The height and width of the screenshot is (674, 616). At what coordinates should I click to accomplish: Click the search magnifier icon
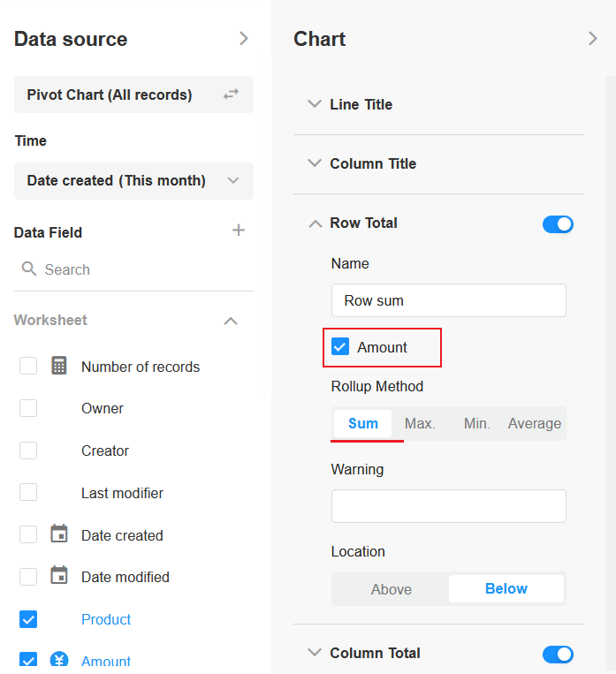[x=29, y=269]
